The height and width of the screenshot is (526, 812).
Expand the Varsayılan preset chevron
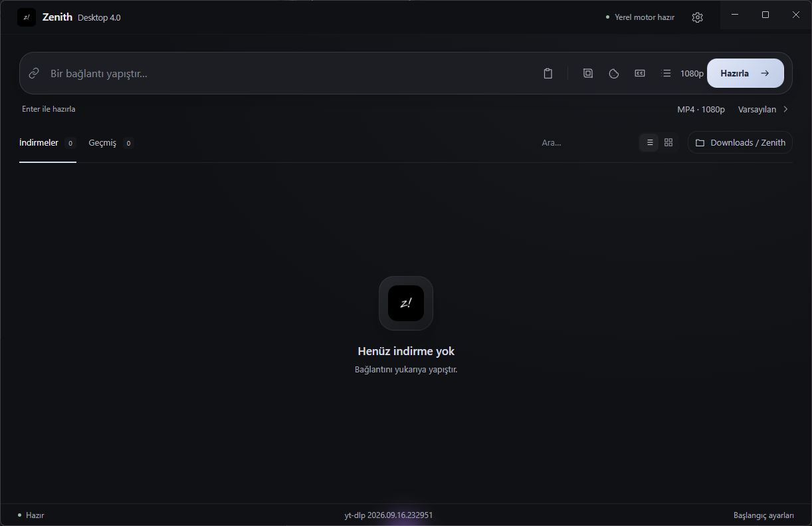coord(786,109)
